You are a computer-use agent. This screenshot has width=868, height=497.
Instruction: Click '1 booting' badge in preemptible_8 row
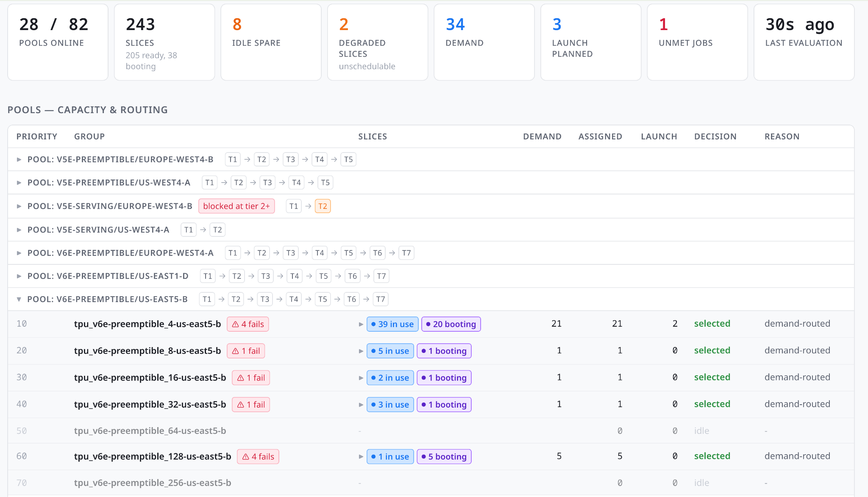pyautogui.click(x=444, y=351)
